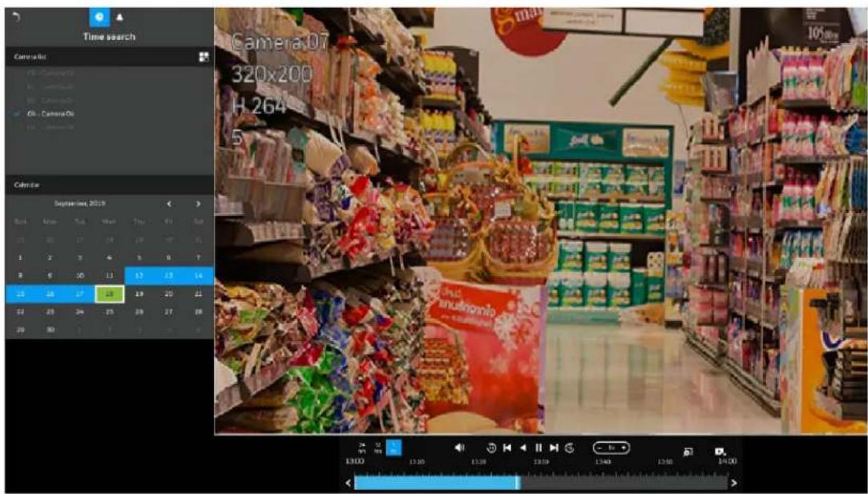Uncheck the 06 - Camera 06 entry

(46, 114)
